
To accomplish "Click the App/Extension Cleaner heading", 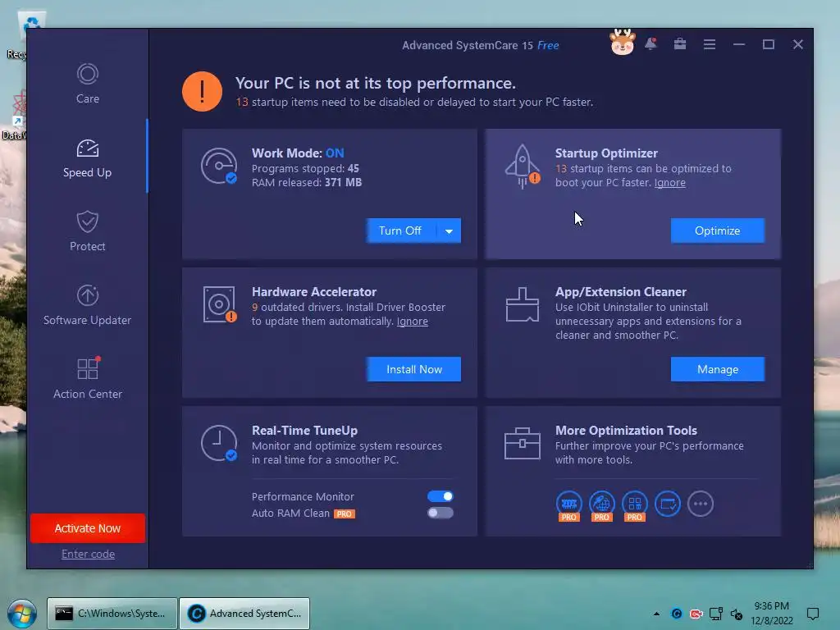I will click(x=621, y=292).
